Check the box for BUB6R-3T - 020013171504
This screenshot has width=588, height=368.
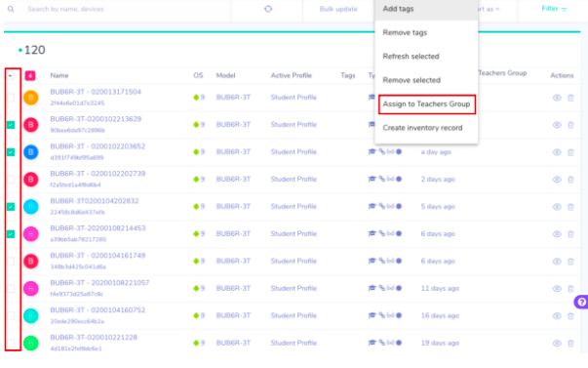[11, 98]
